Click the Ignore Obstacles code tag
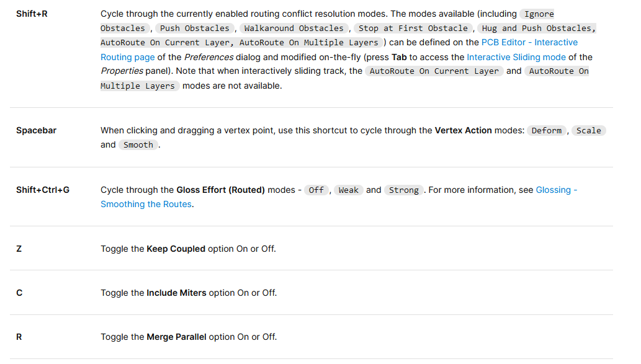The width and height of the screenshot is (641, 364). point(539,14)
